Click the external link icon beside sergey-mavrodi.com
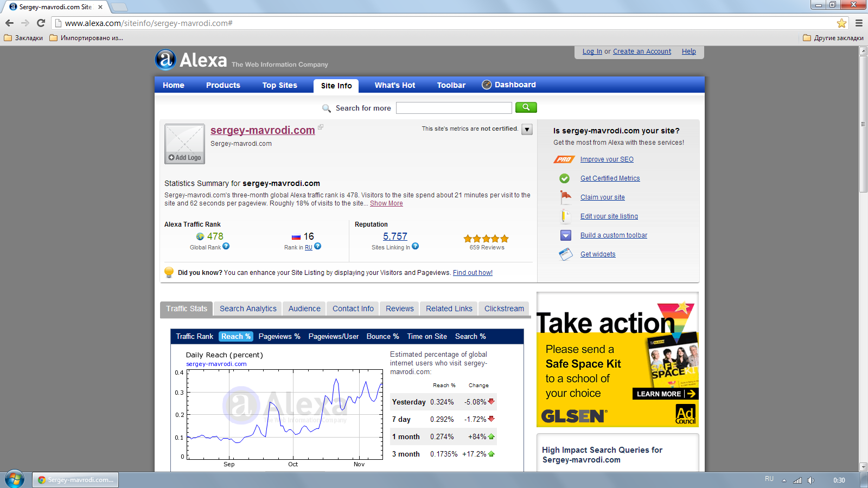Screen dimensions: 868x488 coord(320,127)
